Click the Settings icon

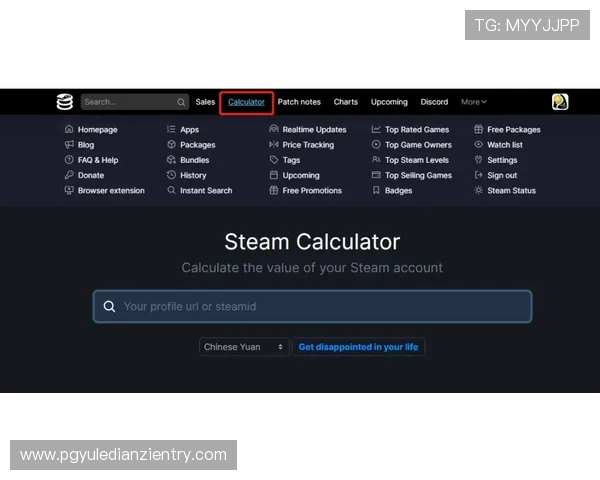click(478, 160)
